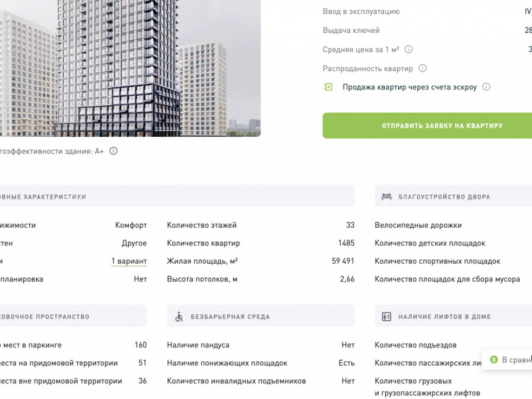Click Количество этажей value 33
Screen dimensions: 532x399
coord(350,226)
